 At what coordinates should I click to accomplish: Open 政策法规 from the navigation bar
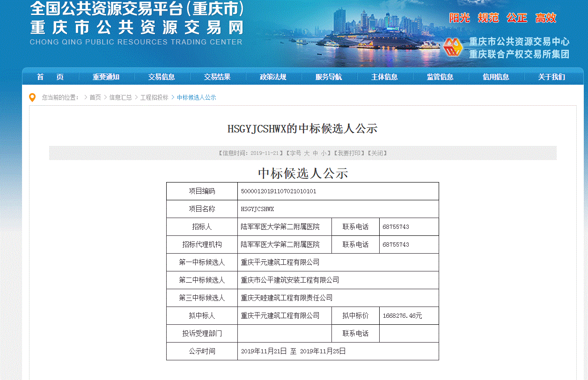click(x=273, y=77)
